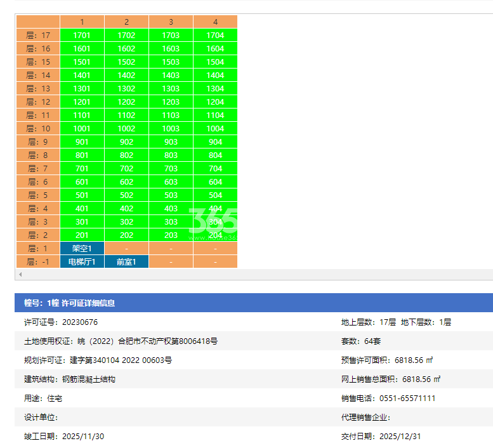Click 预售许可面积 6818.56 value
Viewport: 493px width, 448px height.
point(414,360)
